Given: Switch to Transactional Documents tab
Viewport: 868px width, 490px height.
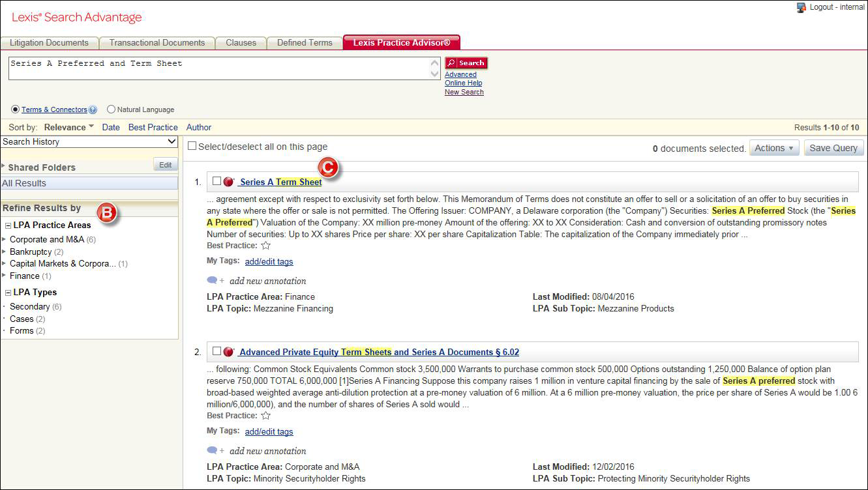Looking at the screenshot, I should click(157, 42).
